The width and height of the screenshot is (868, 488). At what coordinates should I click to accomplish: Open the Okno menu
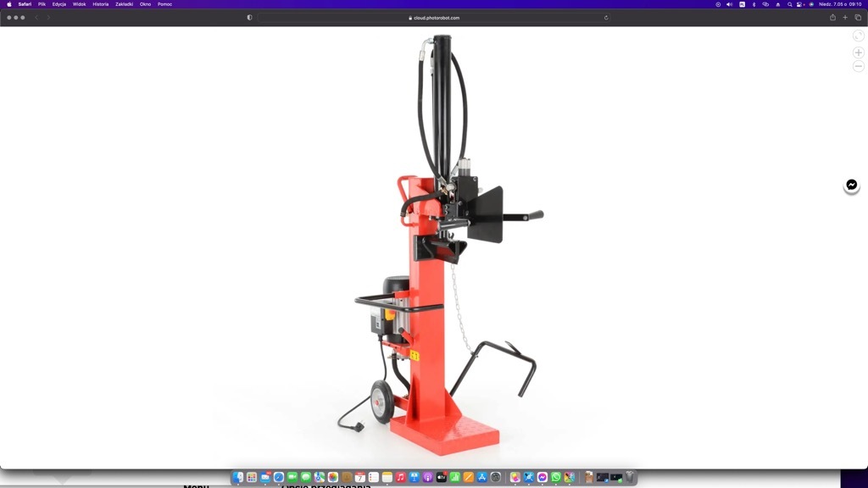pyautogui.click(x=145, y=4)
